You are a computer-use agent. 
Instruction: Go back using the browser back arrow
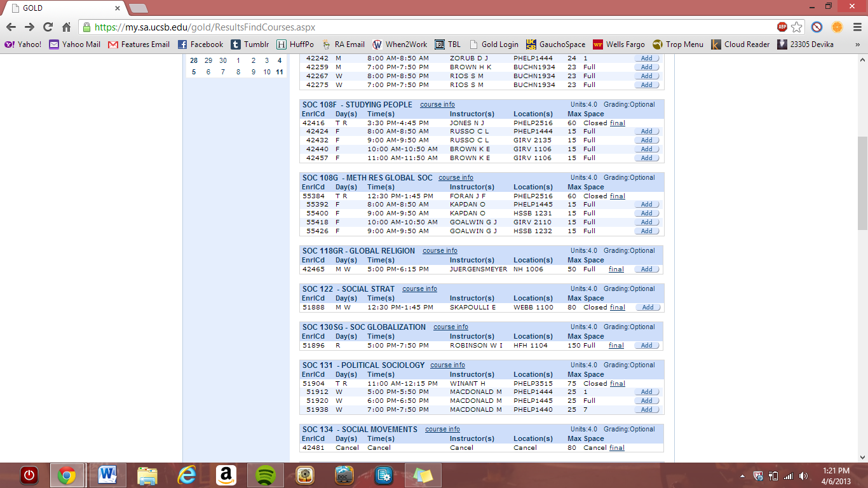pyautogui.click(x=11, y=27)
